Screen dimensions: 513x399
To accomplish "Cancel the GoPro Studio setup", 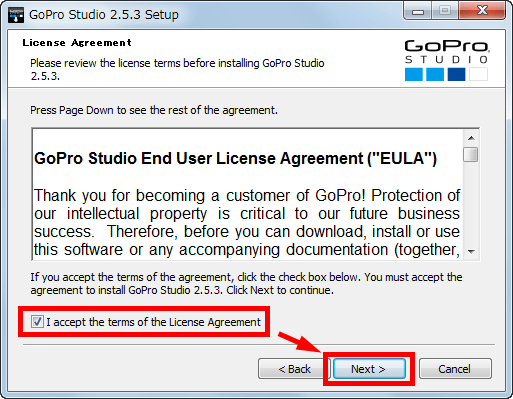I will pos(455,369).
